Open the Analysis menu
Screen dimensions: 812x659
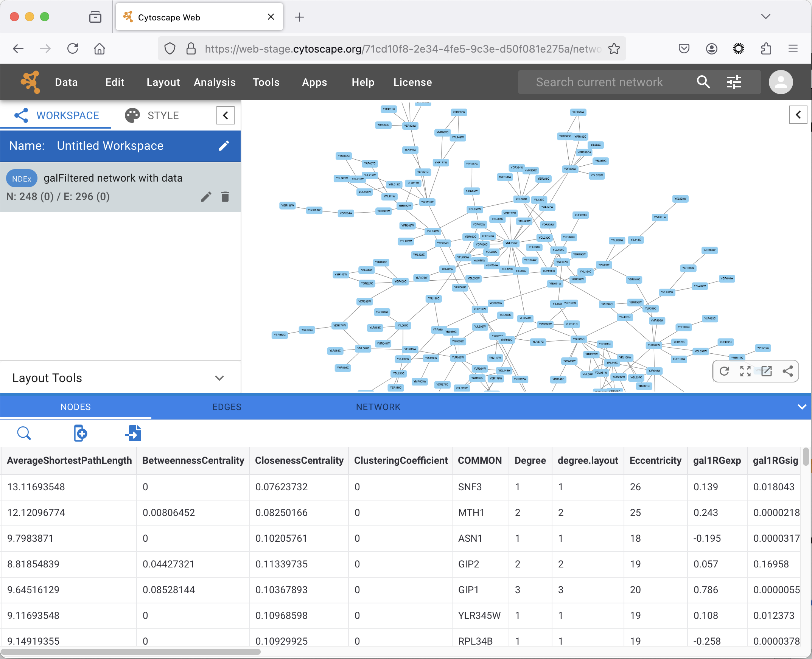[x=215, y=82]
